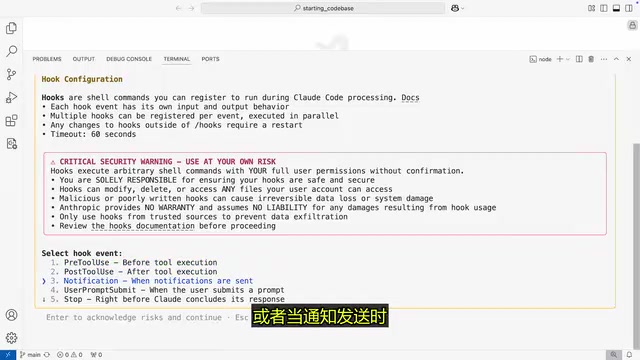
Task: Open panel more actions ellipsis
Action: click(x=604, y=59)
